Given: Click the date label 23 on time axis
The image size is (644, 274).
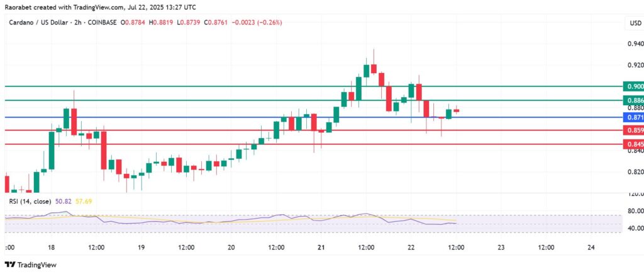Looking at the screenshot, I should tap(501, 248).
